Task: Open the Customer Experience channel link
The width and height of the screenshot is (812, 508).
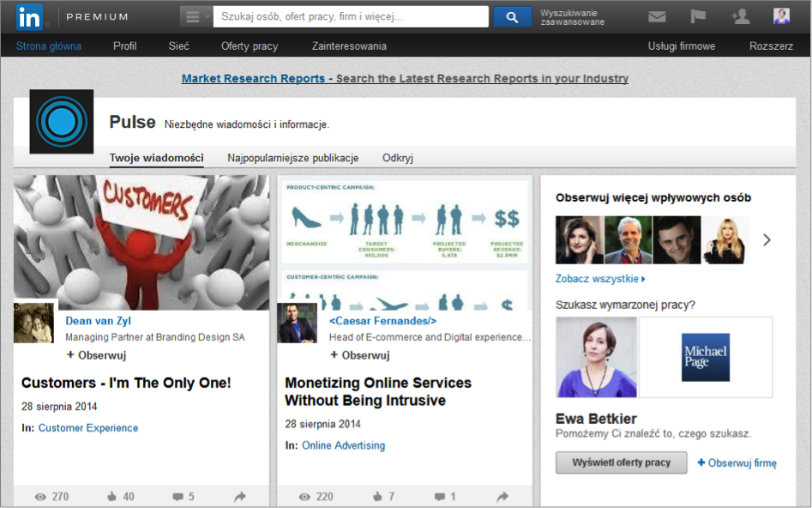Action: coord(88,427)
